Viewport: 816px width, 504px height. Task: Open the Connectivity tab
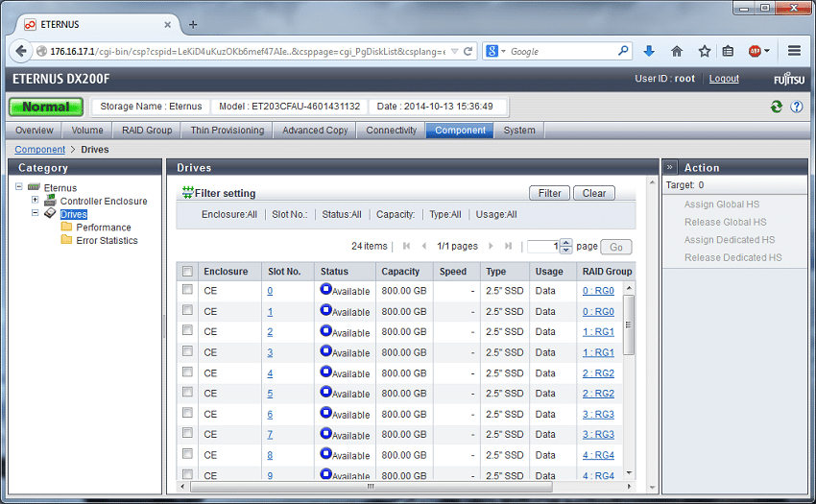tap(392, 131)
